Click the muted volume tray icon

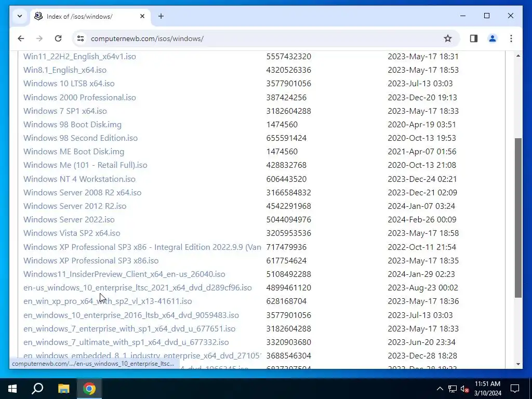[x=465, y=389]
